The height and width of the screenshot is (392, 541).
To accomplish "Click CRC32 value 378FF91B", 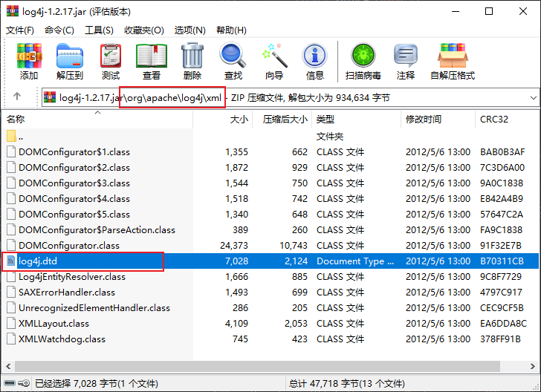I will pos(500,339).
